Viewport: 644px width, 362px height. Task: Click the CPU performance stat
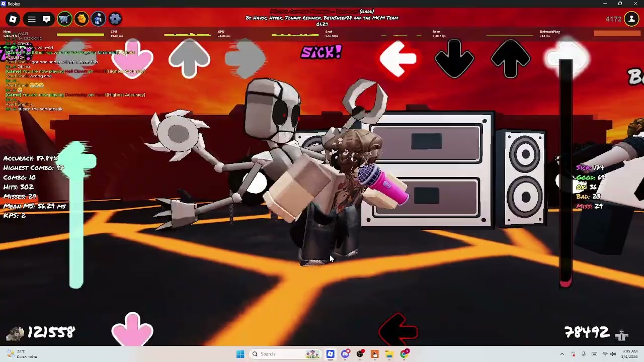117,34
